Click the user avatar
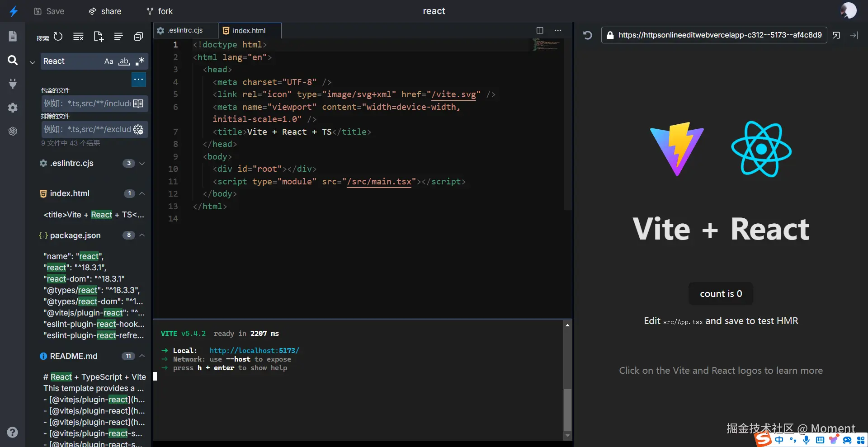 click(848, 11)
